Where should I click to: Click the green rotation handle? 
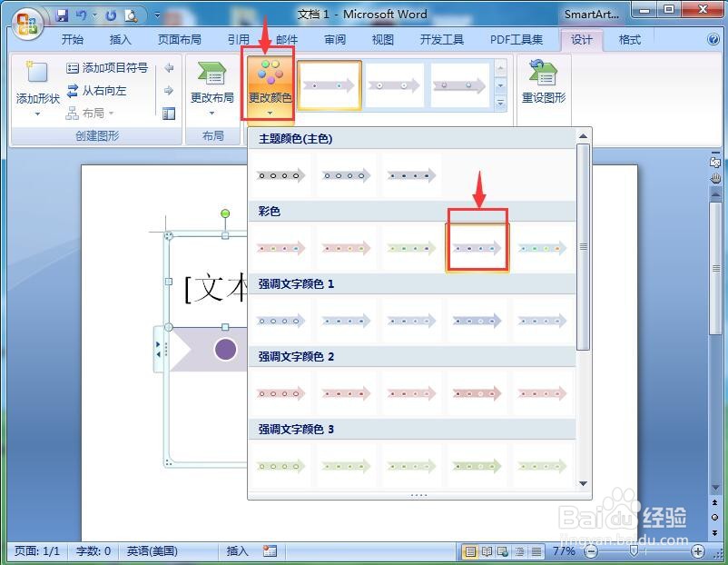[225, 213]
